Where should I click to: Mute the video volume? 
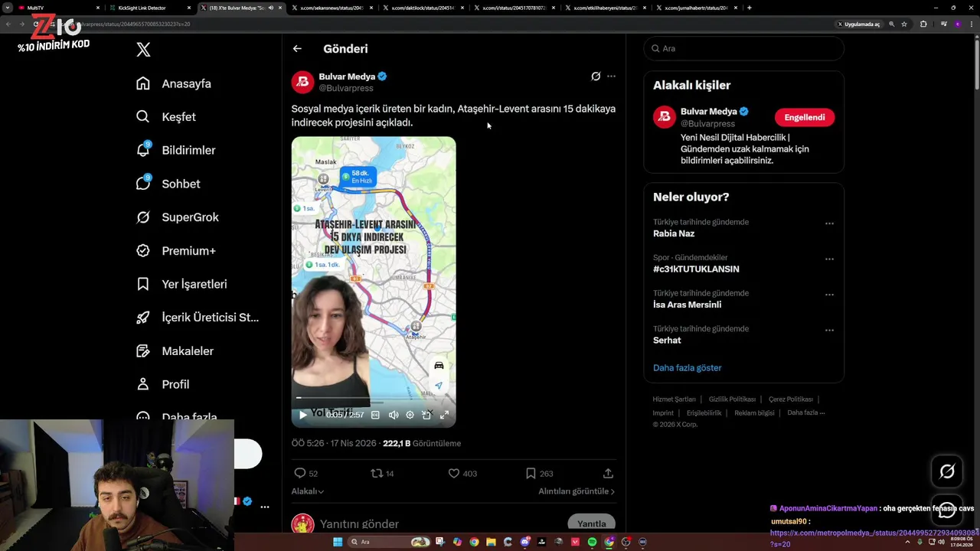(394, 415)
